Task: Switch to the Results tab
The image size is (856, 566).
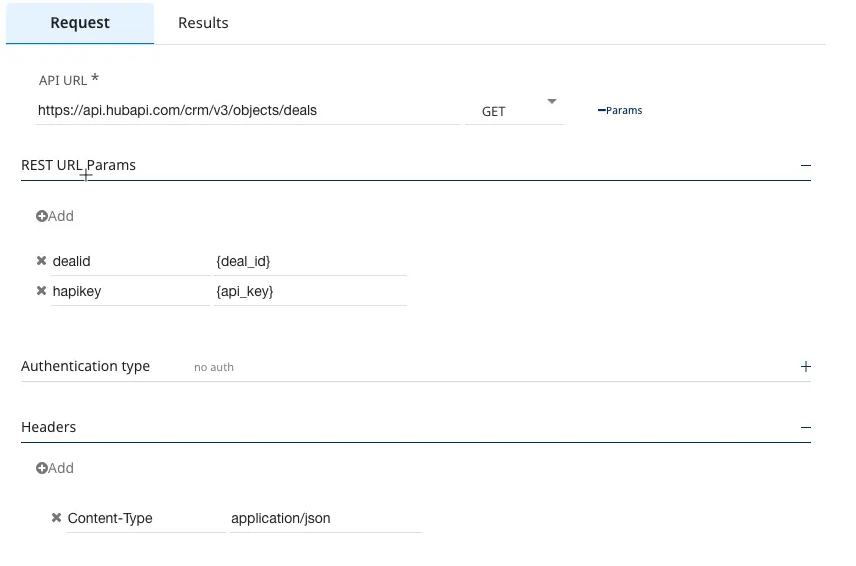Action: (x=203, y=23)
